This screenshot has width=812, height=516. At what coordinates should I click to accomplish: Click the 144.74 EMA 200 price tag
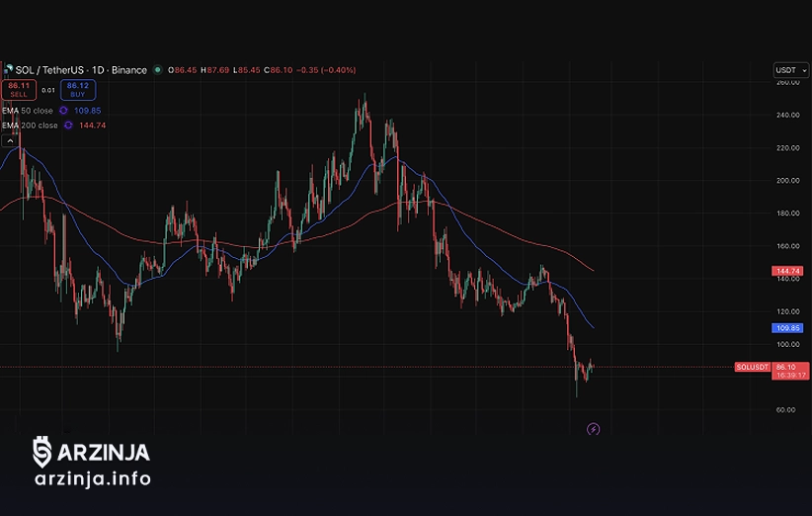pyautogui.click(x=787, y=270)
